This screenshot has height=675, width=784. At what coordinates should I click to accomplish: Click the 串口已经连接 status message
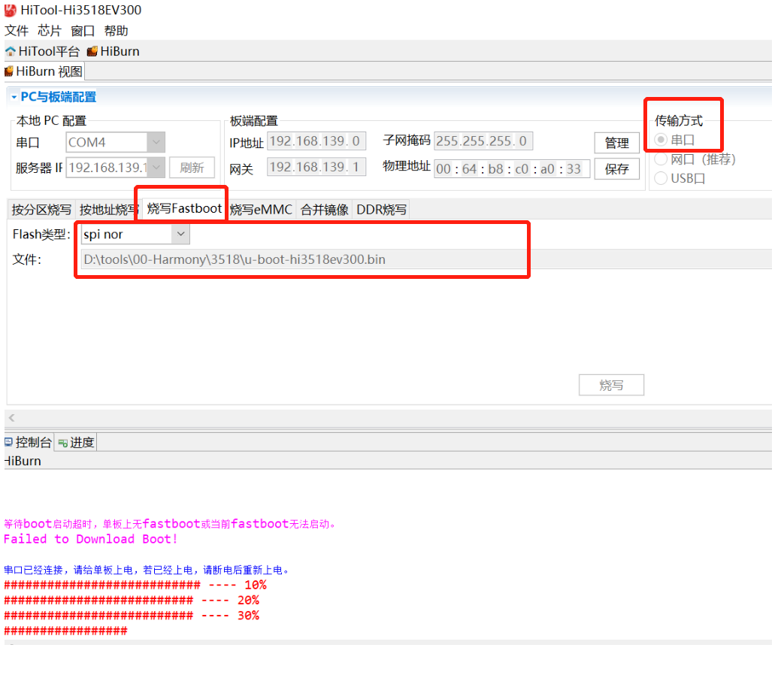tap(147, 570)
